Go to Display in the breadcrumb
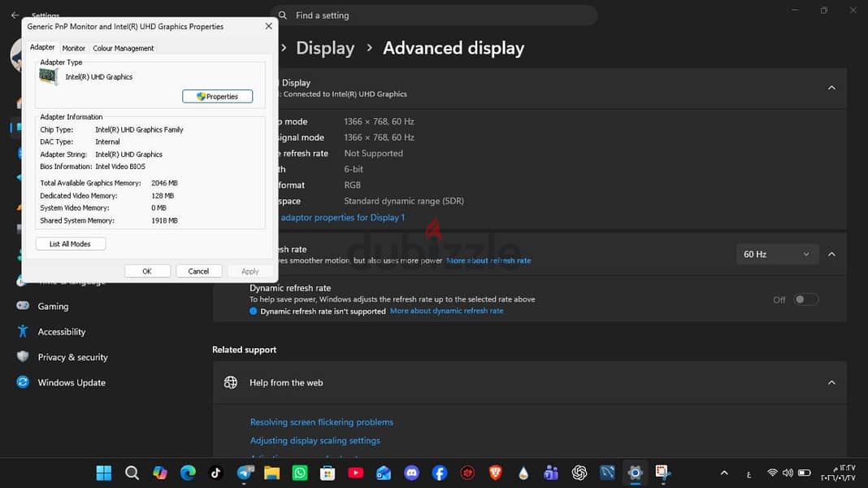 (x=325, y=48)
